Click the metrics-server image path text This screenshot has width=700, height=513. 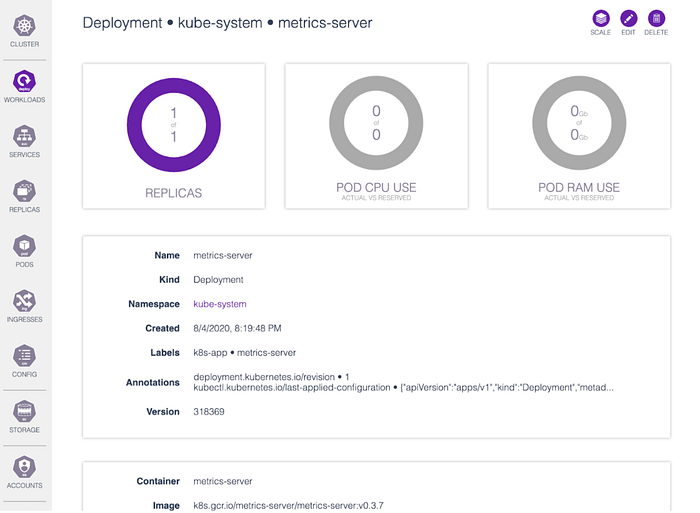(288, 505)
